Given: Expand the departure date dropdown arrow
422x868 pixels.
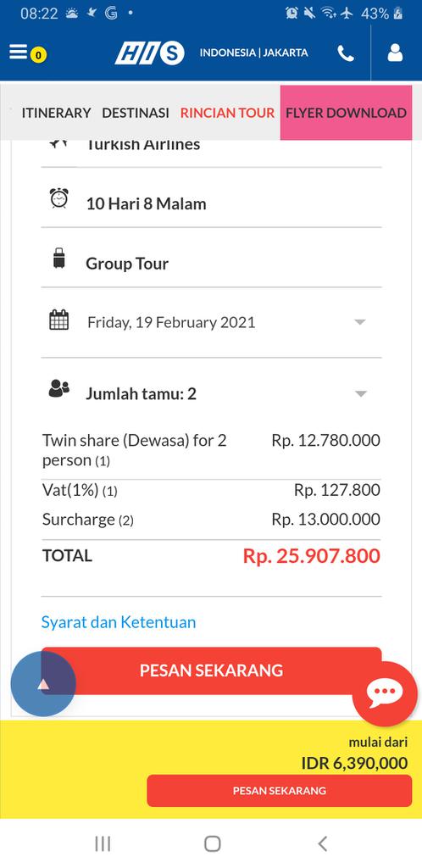Looking at the screenshot, I should pyautogui.click(x=360, y=322).
